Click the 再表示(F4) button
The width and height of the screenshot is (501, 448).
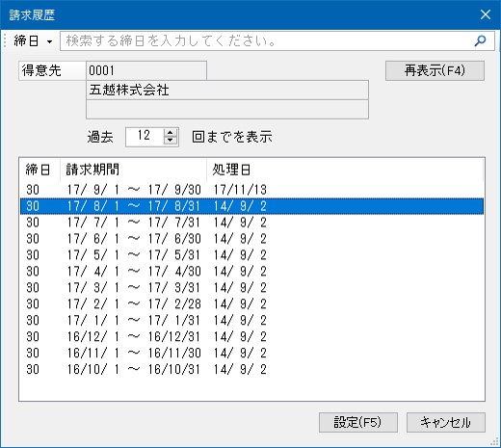pos(435,70)
